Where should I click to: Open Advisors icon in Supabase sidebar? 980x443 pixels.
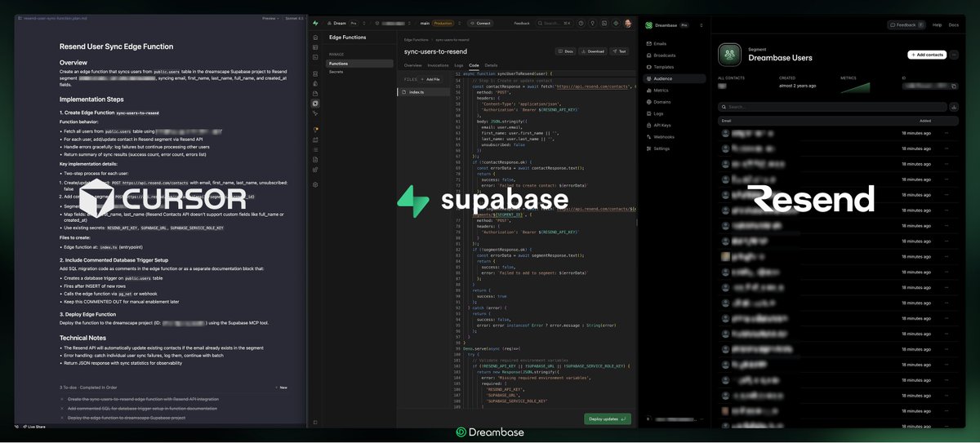pos(315,130)
